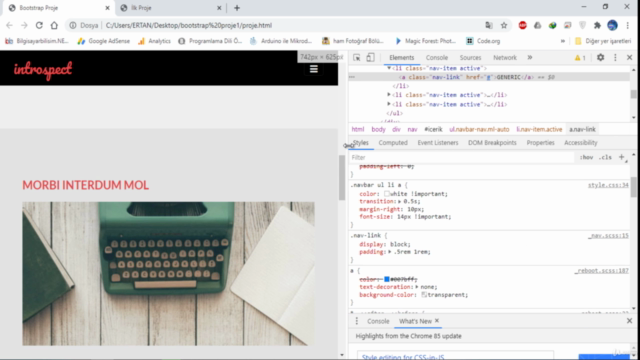Expand the padding .5rem 1rem arrow
This screenshot has height=360, width=640.
[390, 252]
